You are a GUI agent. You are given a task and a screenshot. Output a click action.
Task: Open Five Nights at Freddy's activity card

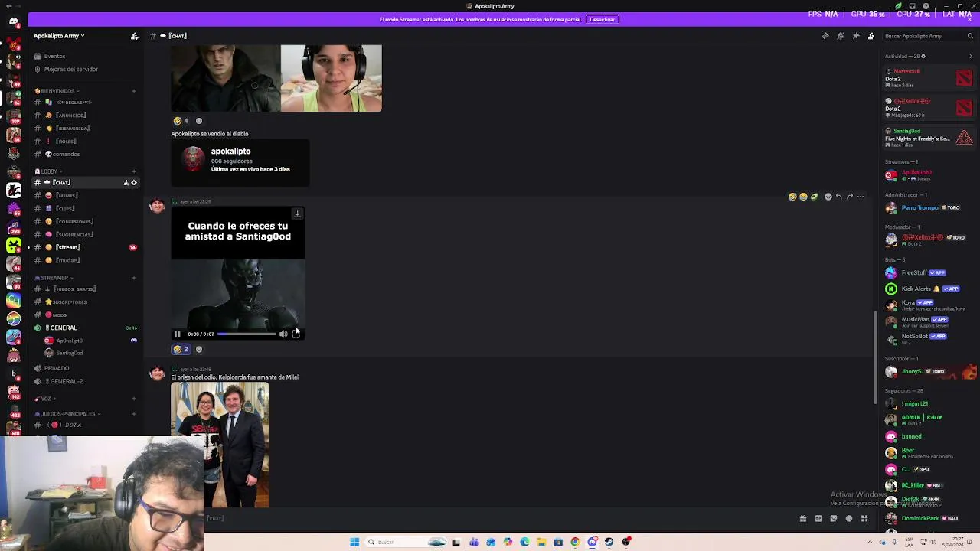point(929,138)
